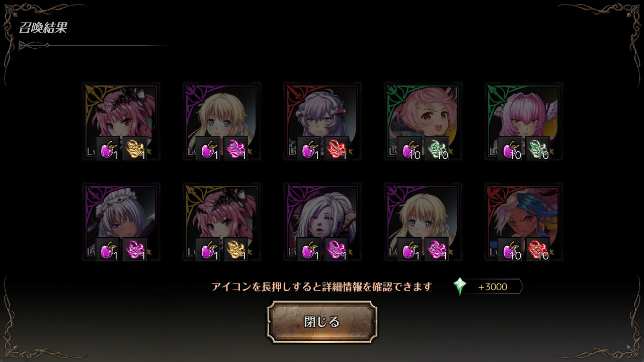This screenshot has width=644, height=362.
Task: Click purple apple icon on first card
Action: 108,149
